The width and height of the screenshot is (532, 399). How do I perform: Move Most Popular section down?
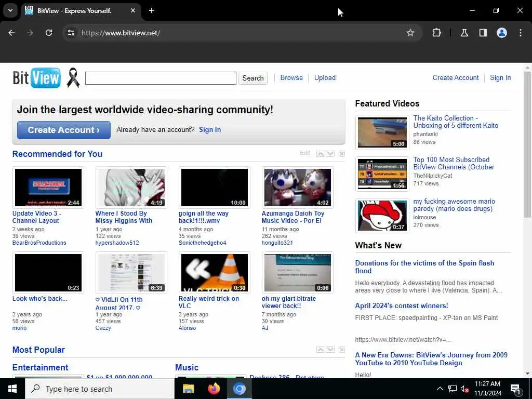pyautogui.click(x=330, y=350)
